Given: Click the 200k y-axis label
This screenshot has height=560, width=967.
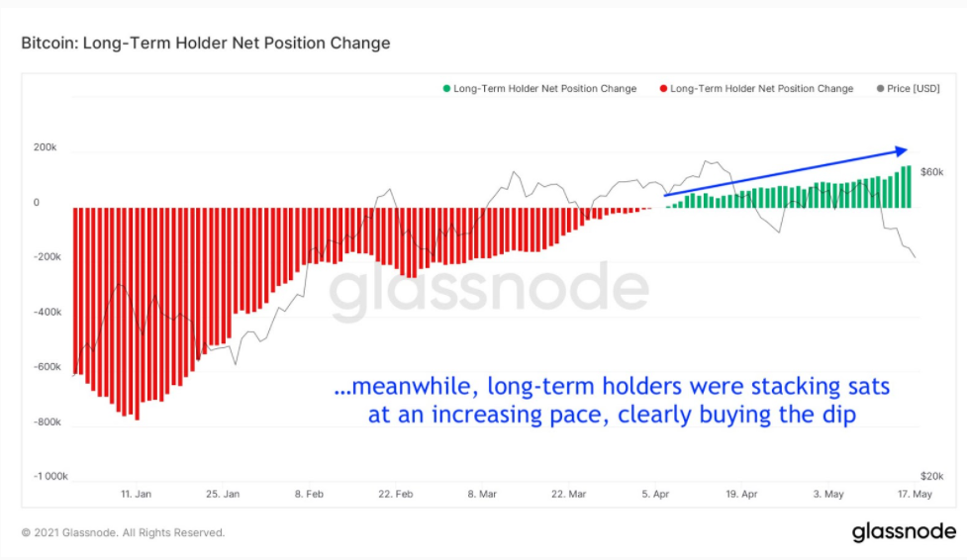Looking at the screenshot, I should (45, 147).
